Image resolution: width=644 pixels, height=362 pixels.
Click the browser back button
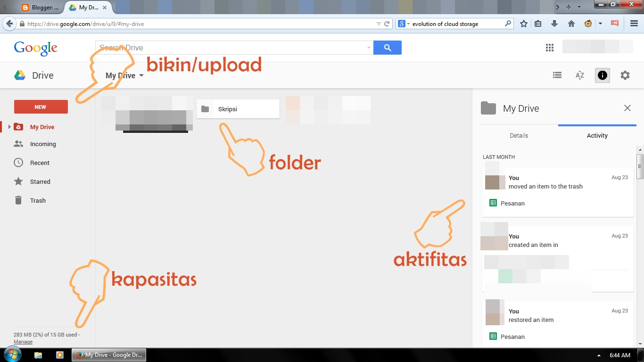click(9, 24)
